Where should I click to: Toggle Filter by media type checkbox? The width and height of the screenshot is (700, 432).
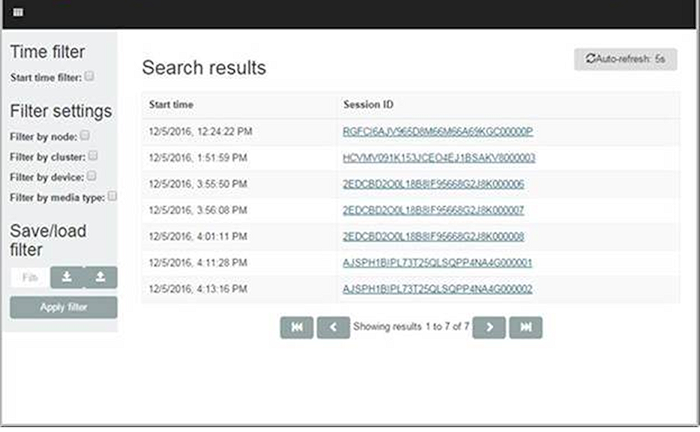click(112, 196)
